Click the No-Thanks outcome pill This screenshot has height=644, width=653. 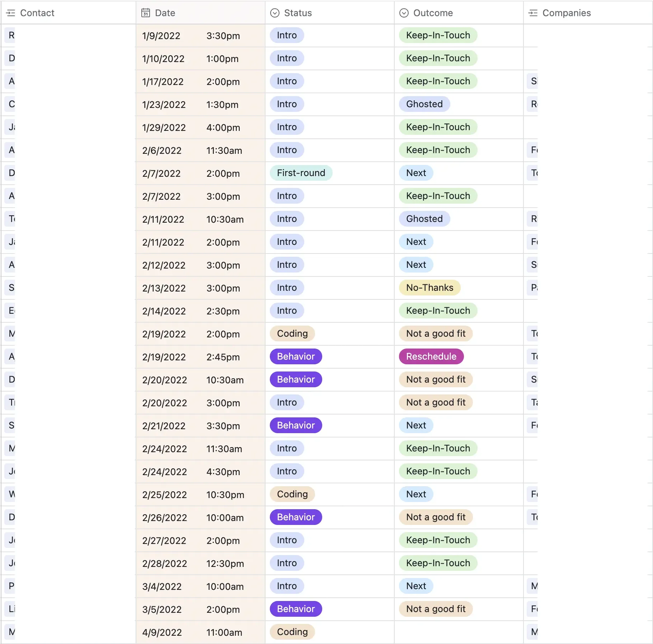point(429,288)
